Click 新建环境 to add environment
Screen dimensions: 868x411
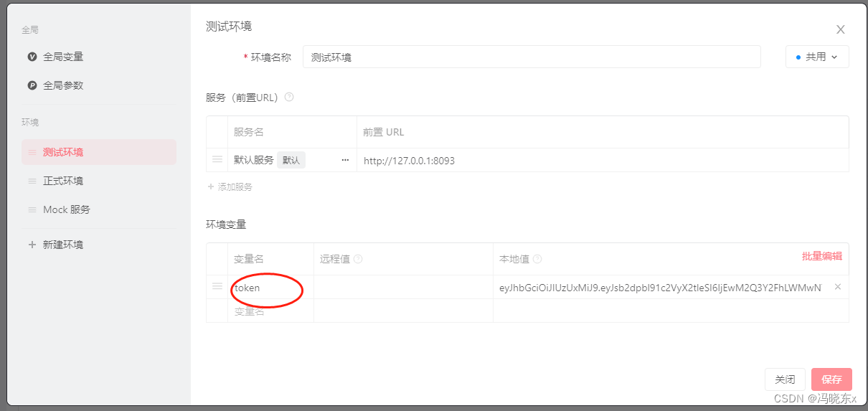click(x=63, y=245)
